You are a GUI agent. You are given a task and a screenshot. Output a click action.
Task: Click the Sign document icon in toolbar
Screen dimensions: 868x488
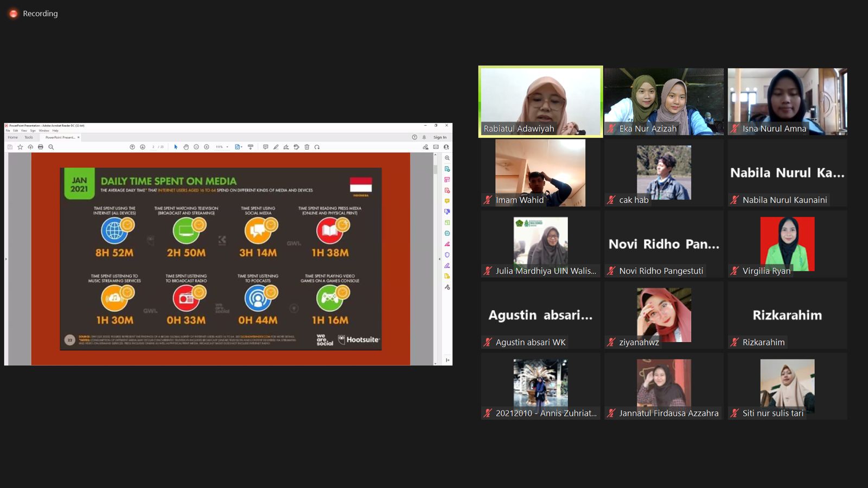[x=286, y=147]
